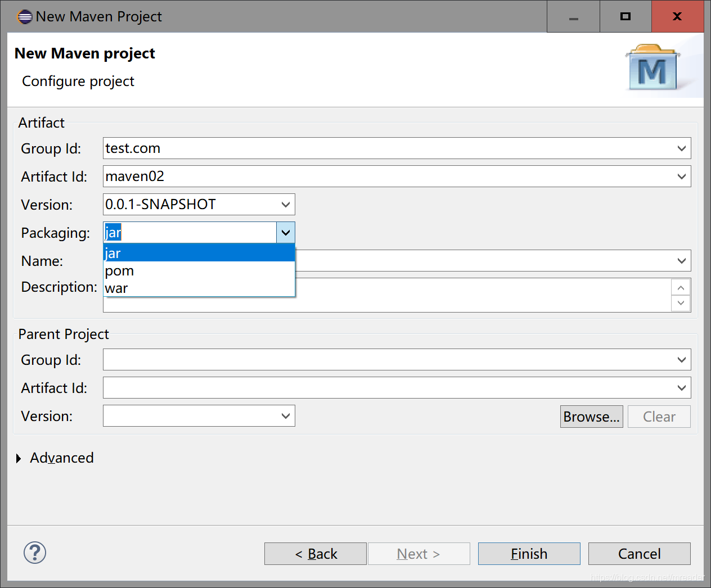Open Artifact Id maven02 dropdown arrow
Viewport: 711px width, 588px height.
681,177
